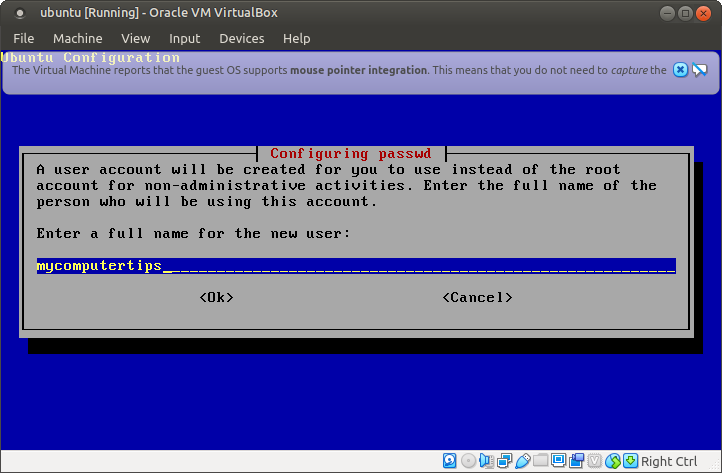The height and width of the screenshot is (473, 722).
Task: Open the USB devices status icon
Action: click(x=523, y=461)
